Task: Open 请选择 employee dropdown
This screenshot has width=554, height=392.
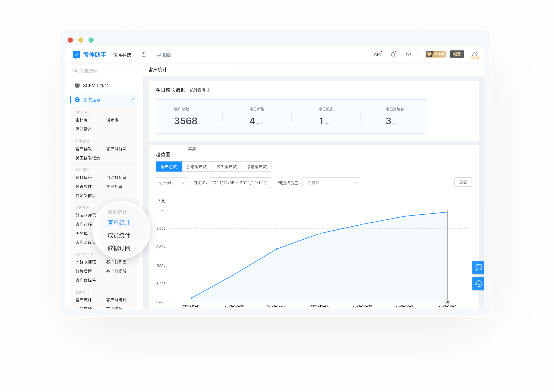Action: click(x=331, y=183)
